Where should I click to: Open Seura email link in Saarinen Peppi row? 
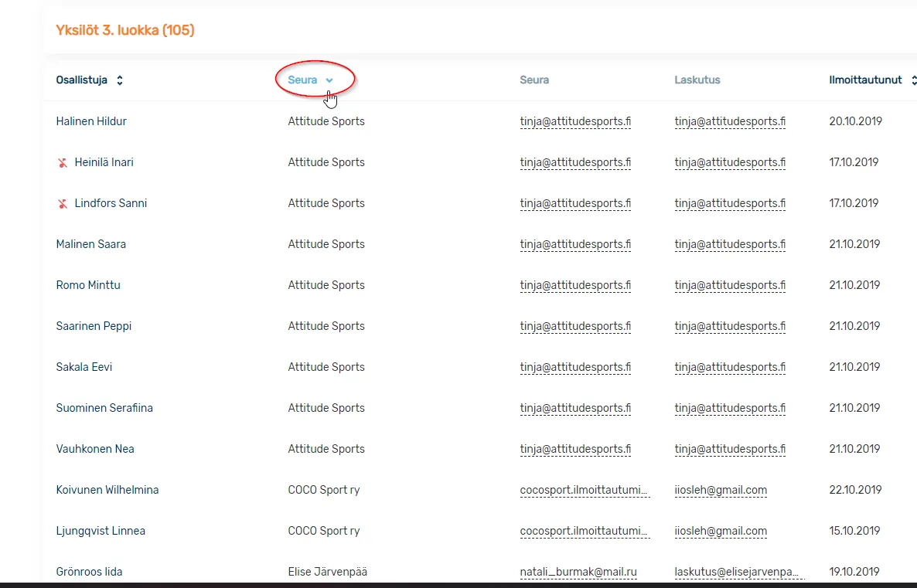point(575,326)
